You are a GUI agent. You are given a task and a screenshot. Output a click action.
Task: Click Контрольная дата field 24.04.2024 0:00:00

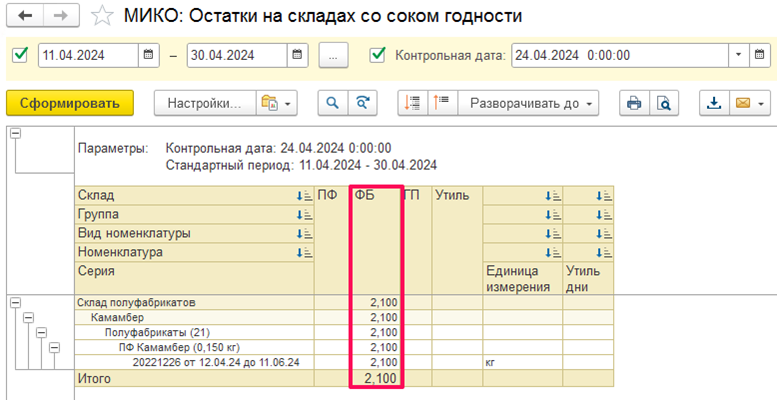click(x=620, y=55)
